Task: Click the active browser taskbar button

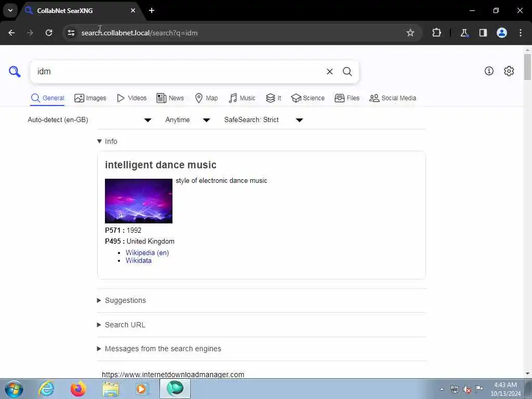Action: 175,389
